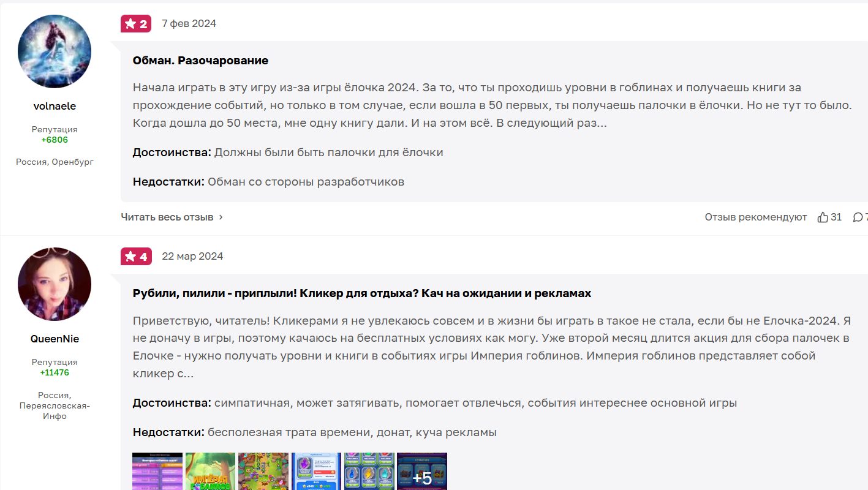Open comments via the speech bubble icon

858,217
